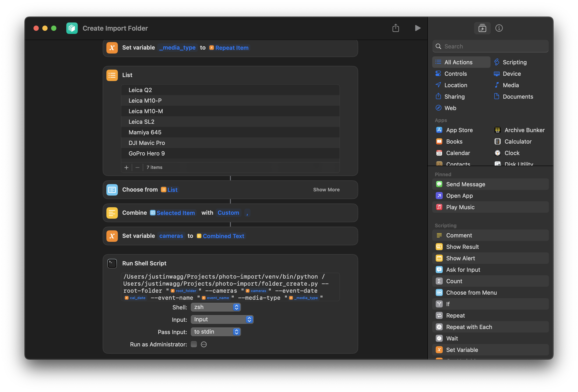Select the Scripting category
The height and width of the screenshot is (392, 578).
pos(514,62)
